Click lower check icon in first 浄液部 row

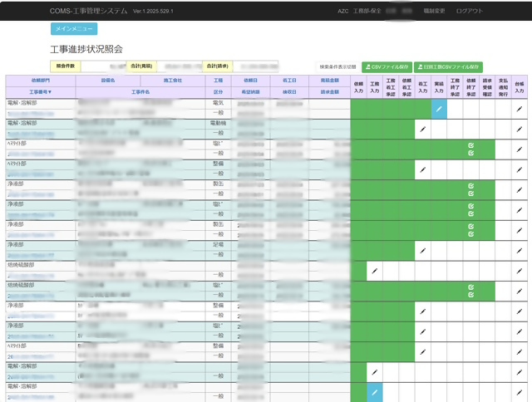click(x=470, y=194)
